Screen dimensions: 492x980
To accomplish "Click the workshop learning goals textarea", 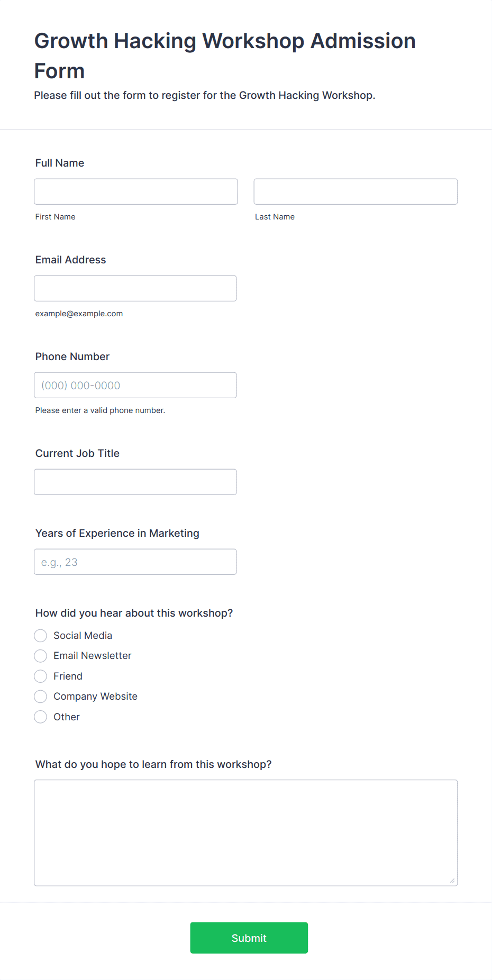I will click(246, 833).
